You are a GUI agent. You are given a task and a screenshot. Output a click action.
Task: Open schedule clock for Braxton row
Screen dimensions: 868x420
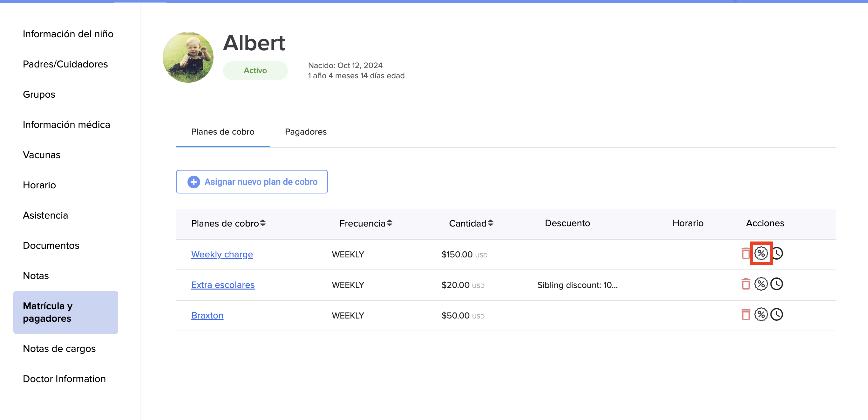point(776,315)
